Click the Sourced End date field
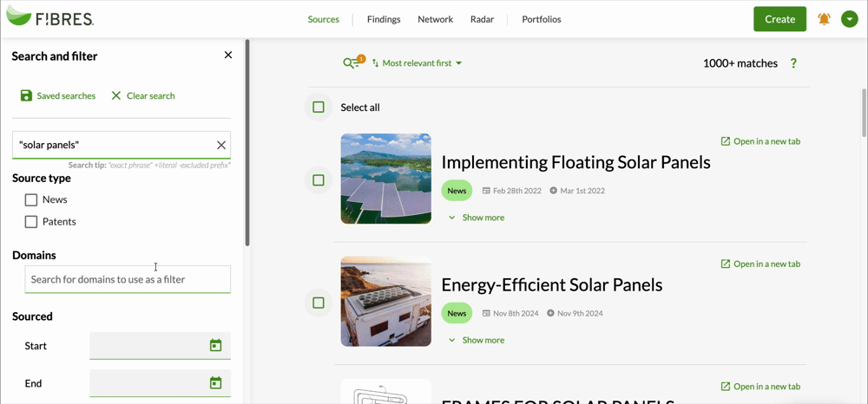 [x=160, y=382]
